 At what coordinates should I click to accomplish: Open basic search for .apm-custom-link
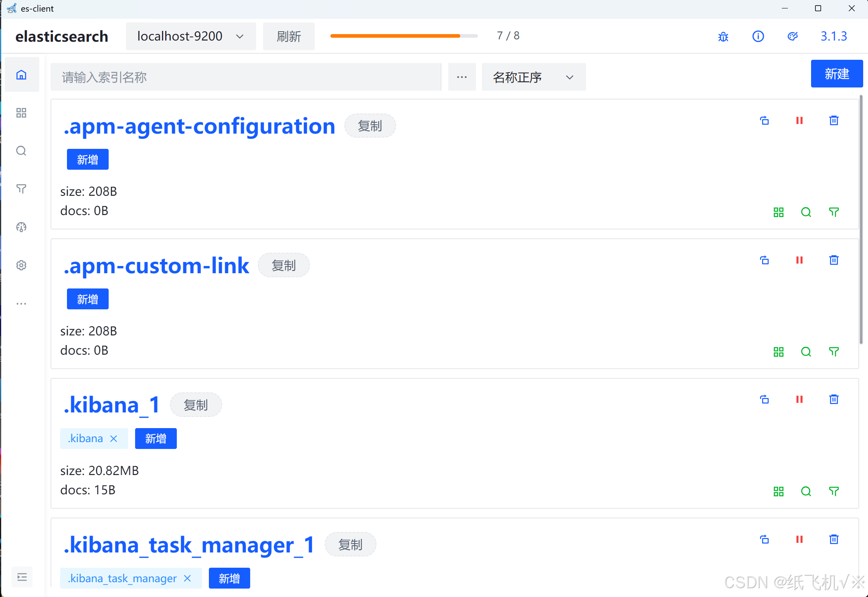pyautogui.click(x=806, y=352)
